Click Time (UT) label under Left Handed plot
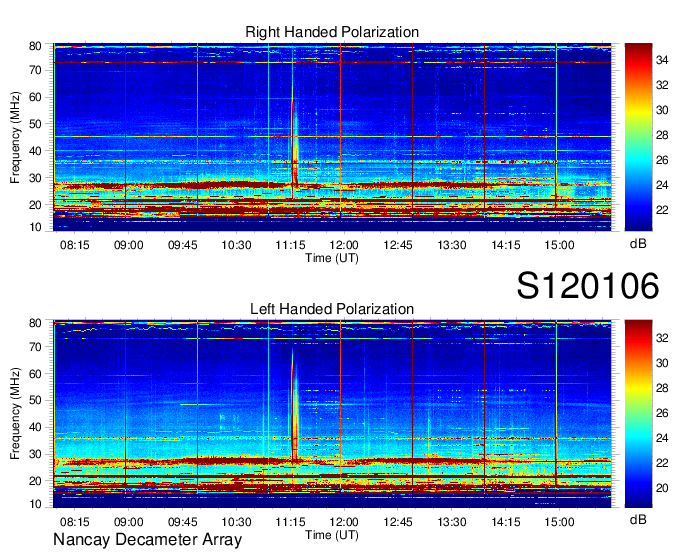680x552 pixels. pos(332,535)
